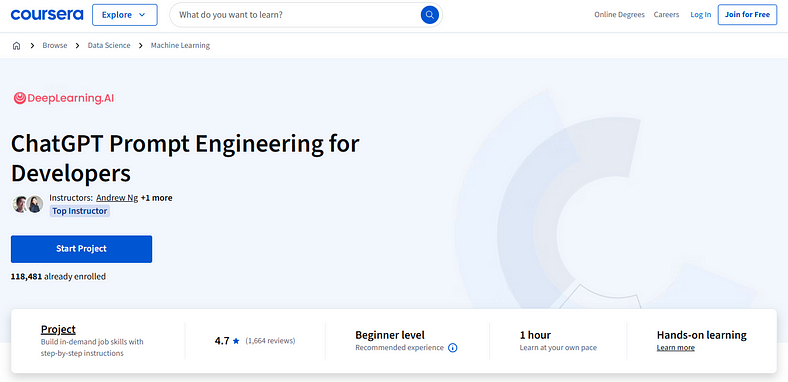Viewport: 788px width, 382px height.
Task: Click the home icon in breadcrumbs
Action: click(x=17, y=45)
